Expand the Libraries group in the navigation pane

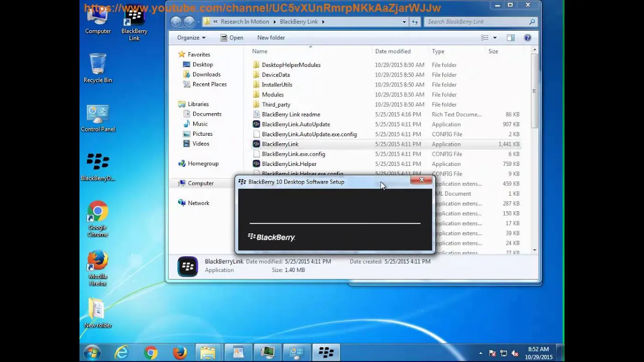coord(198,104)
